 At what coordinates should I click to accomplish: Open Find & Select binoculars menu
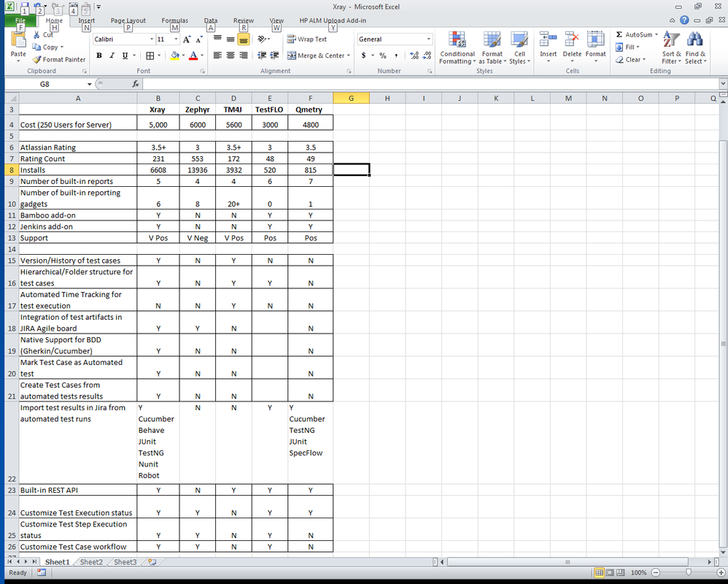pyautogui.click(x=695, y=48)
